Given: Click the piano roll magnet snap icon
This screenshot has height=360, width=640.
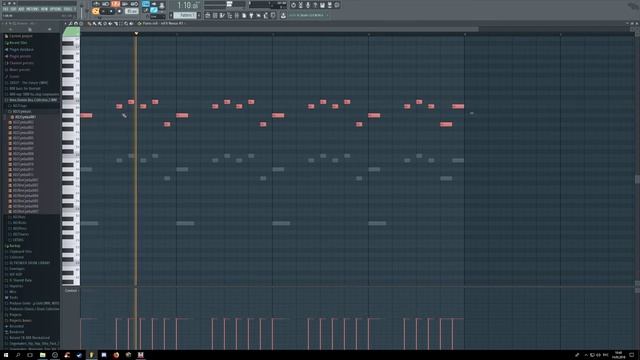Looking at the screenshot, I should click(76, 23).
